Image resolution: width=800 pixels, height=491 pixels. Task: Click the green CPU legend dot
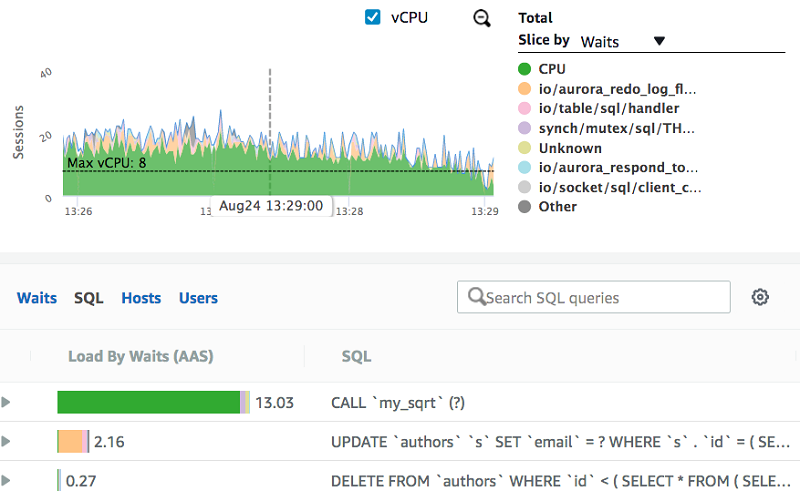[x=524, y=69]
